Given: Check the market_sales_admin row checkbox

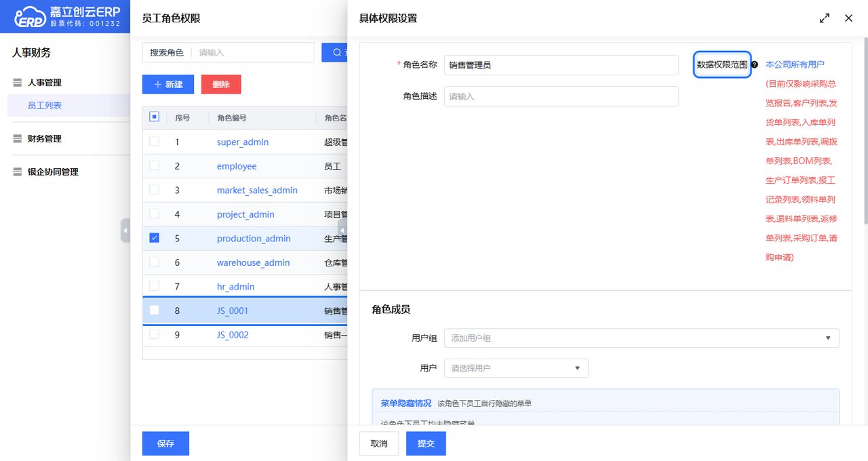Looking at the screenshot, I should point(154,190).
